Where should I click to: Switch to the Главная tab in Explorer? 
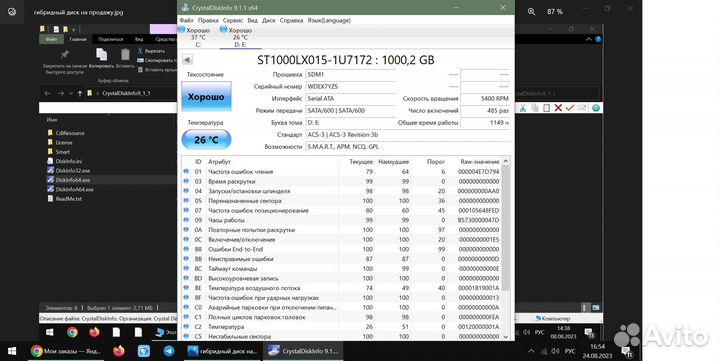pos(78,39)
